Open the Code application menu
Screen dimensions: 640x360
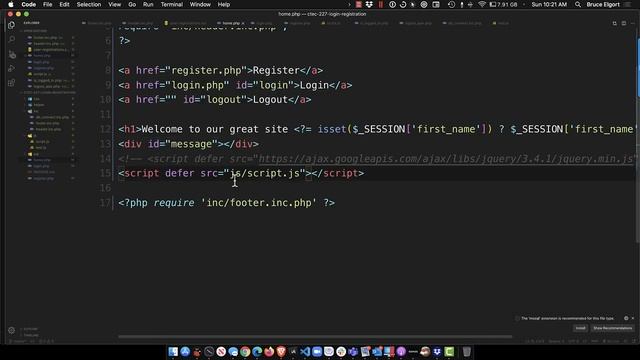tap(29, 4)
